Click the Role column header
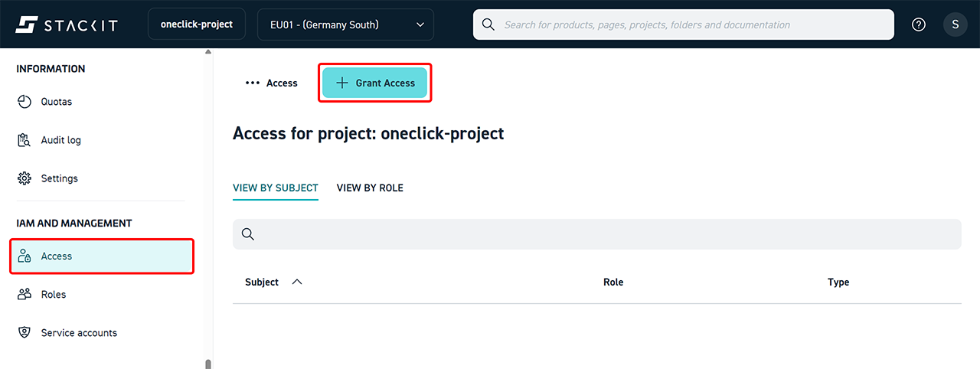Image resolution: width=980 pixels, height=369 pixels. (x=612, y=282)
